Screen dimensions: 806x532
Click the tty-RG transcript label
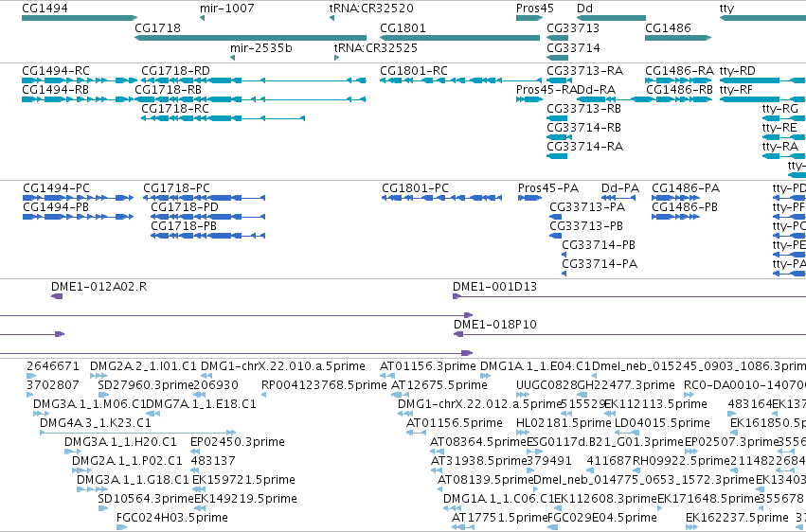(x=780, y=108)
